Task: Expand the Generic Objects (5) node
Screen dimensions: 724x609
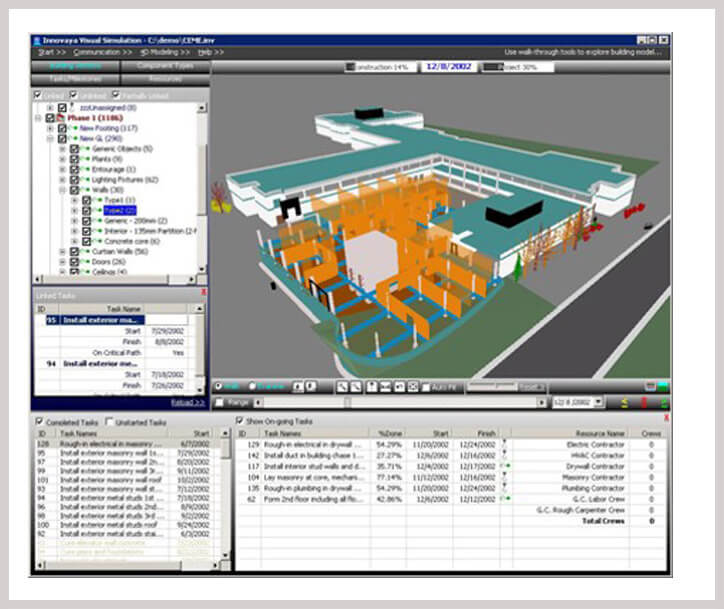Action: [62, 149]
